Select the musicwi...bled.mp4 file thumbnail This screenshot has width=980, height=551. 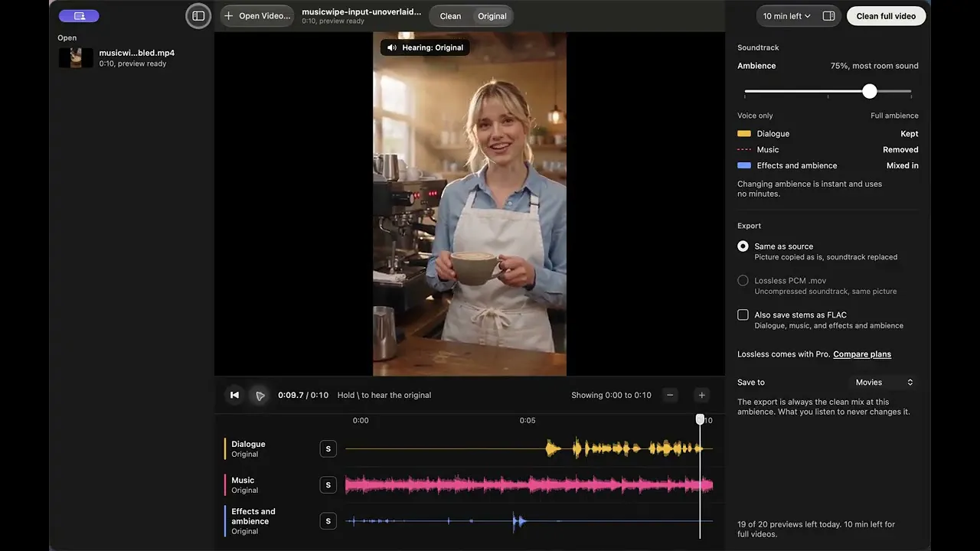76,58
